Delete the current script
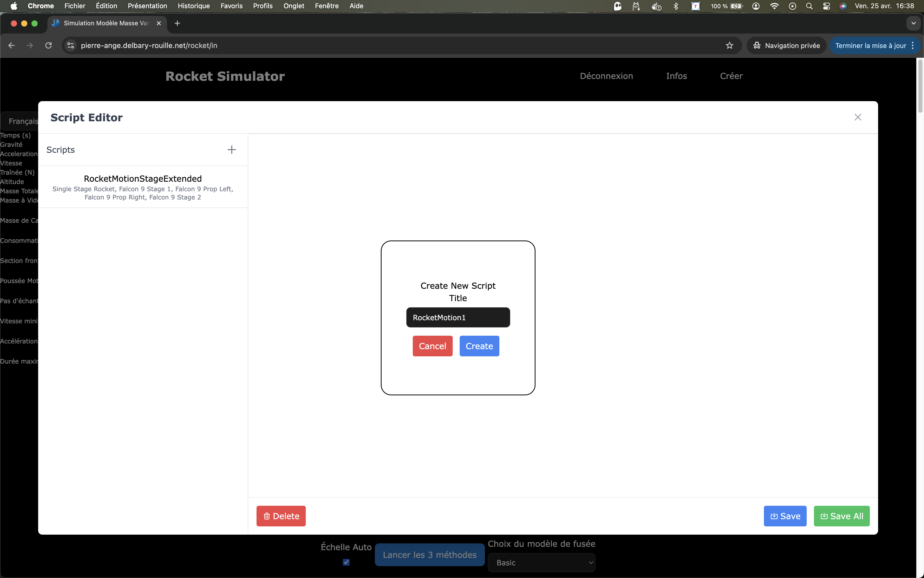The height and width of the screenshot is (578, 924). tap(281, 516)
